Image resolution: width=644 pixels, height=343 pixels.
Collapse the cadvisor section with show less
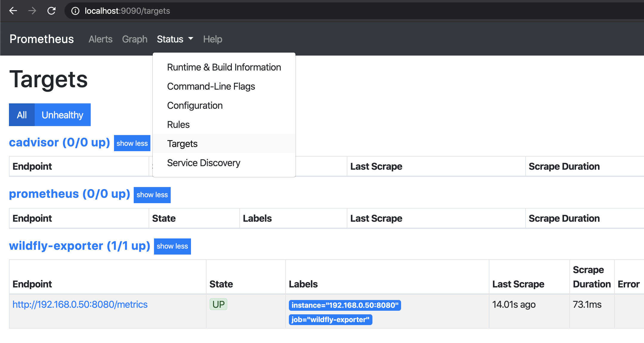(132, 143)
